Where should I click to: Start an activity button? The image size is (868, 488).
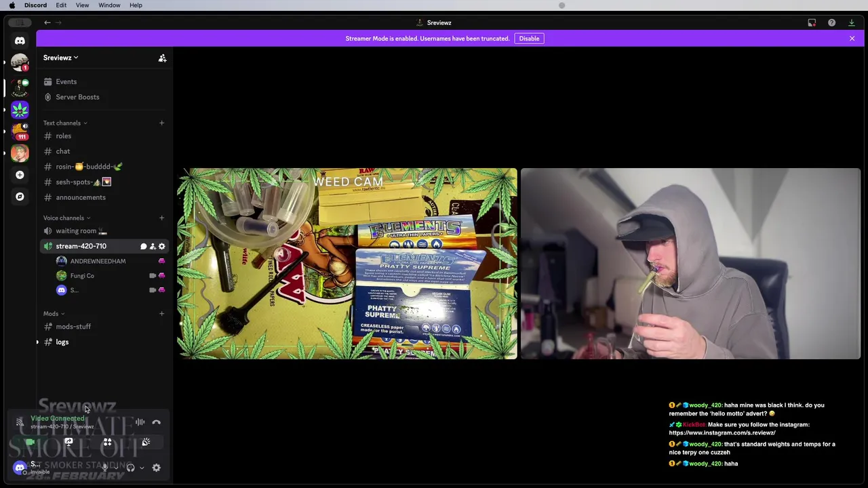click(107, 442)
